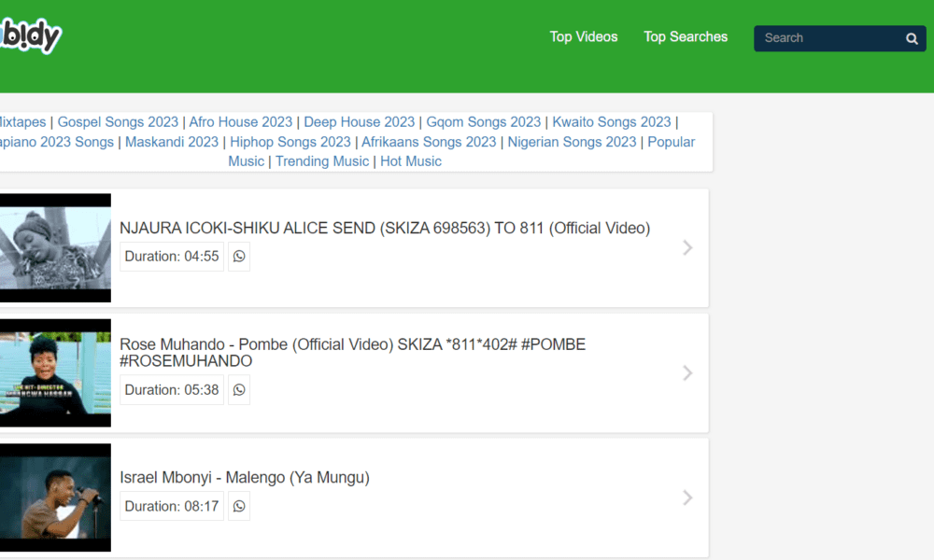
Task: Click chevron arrow for Israel Mbonyi Malengo
Action: pyautogui.click(x=687, y=497)
